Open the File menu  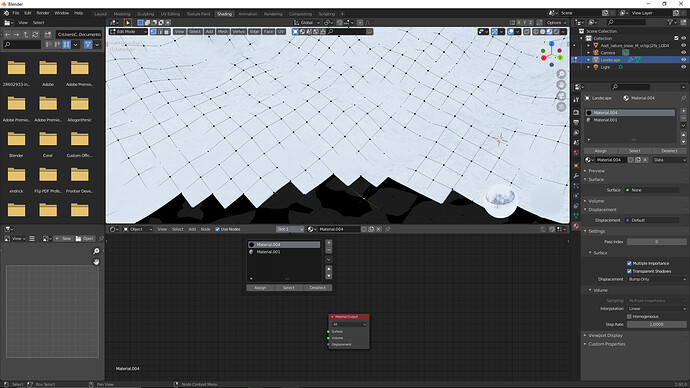point(16,13)
